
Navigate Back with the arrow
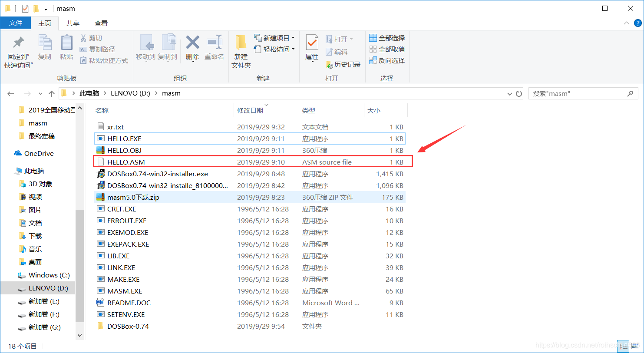11,93
